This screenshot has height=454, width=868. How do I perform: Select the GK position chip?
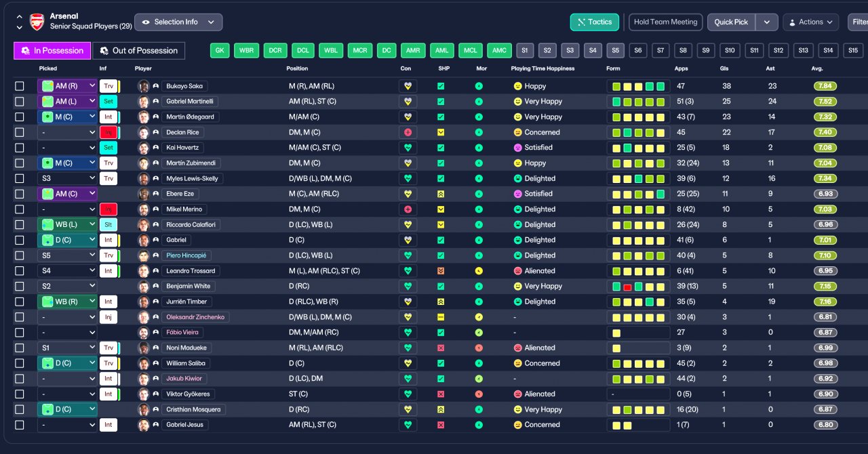coord(220,51)
